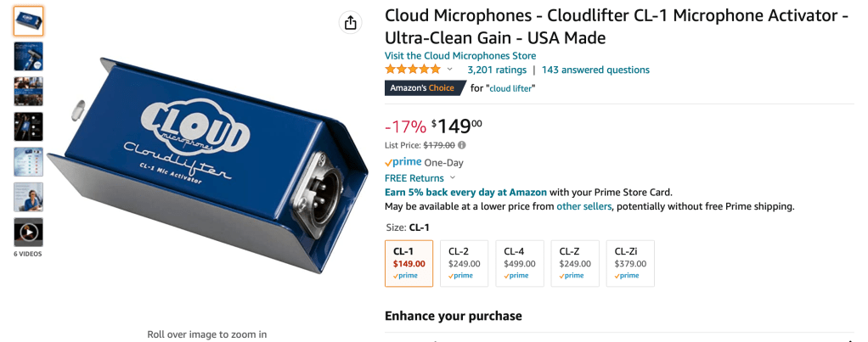This screenshot has height=342, width=868.
Task: Choose the CL-Z size option
Action: click(x=574, y=263)
